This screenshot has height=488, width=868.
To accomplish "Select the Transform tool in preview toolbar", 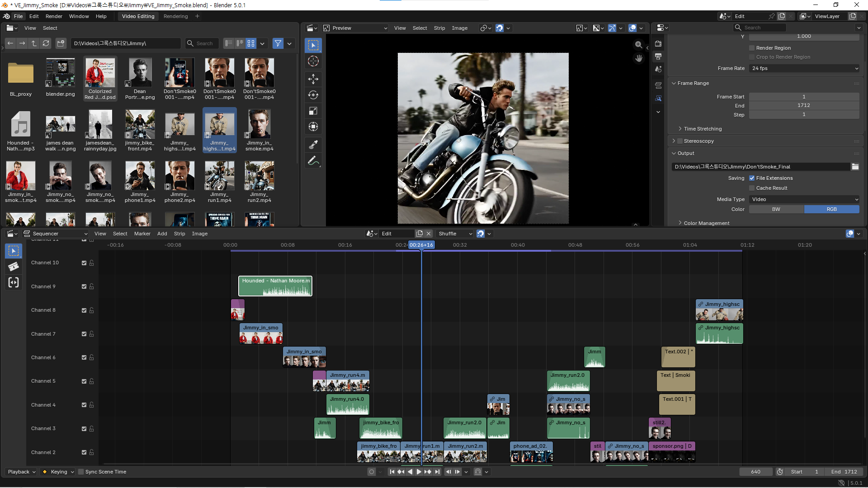I will (313, 127).
